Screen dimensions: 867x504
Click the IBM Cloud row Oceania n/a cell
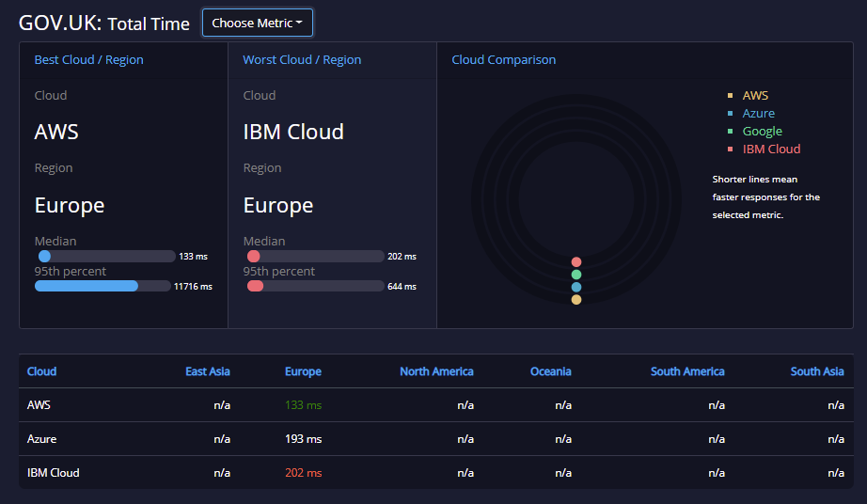point(563,472)
